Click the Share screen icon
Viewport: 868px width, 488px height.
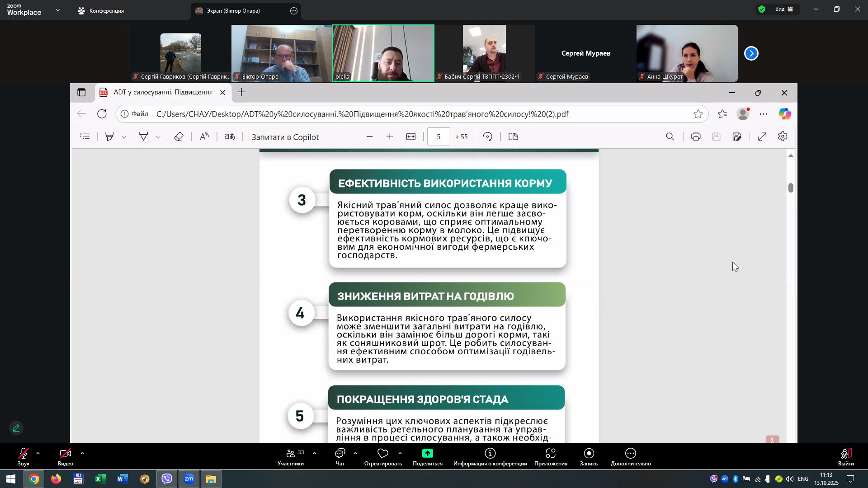(427, 453)
